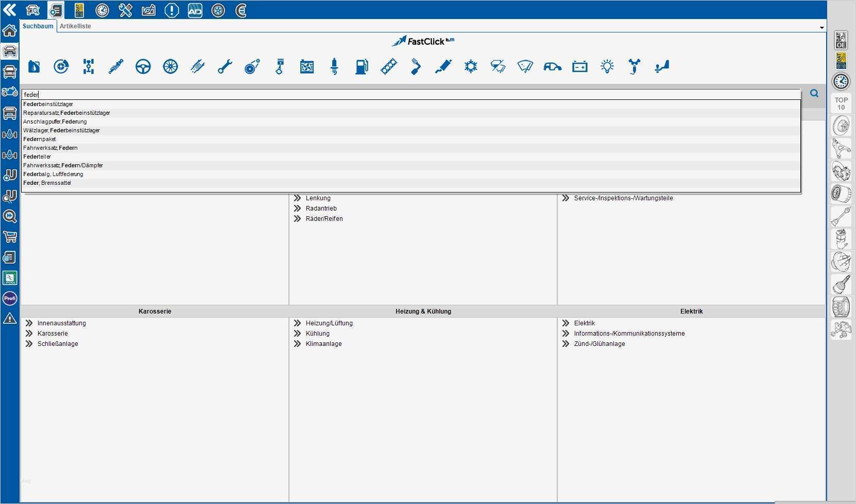This screenshot has width=856, height=504.
Task: Expand the Radantrieb category
Action: point(297,208)
